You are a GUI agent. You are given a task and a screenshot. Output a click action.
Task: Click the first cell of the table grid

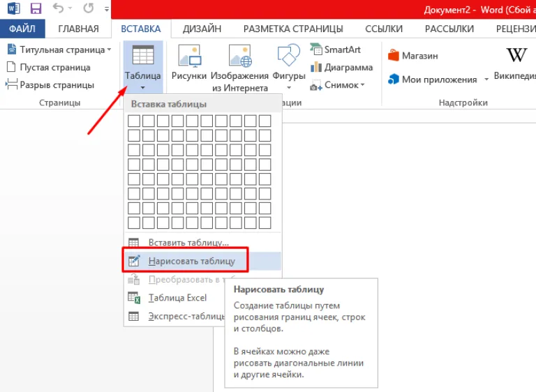pyautogui.click(x=134, y=121)
